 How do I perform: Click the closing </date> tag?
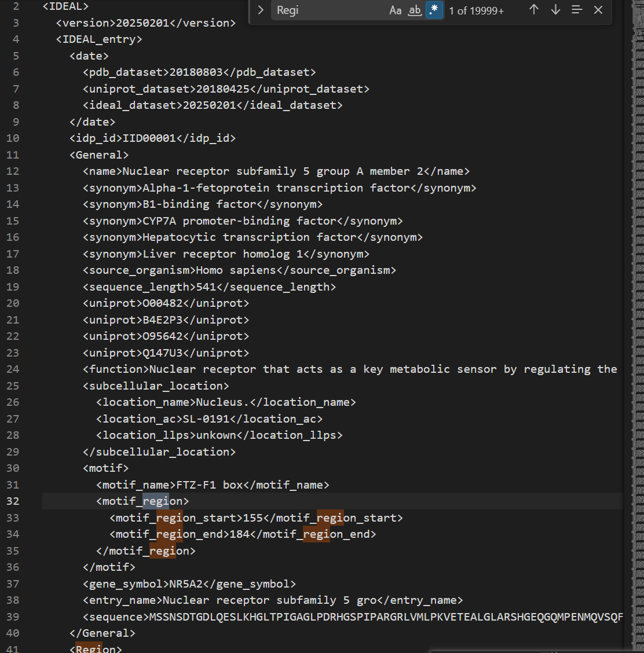(x=93, y=122)
